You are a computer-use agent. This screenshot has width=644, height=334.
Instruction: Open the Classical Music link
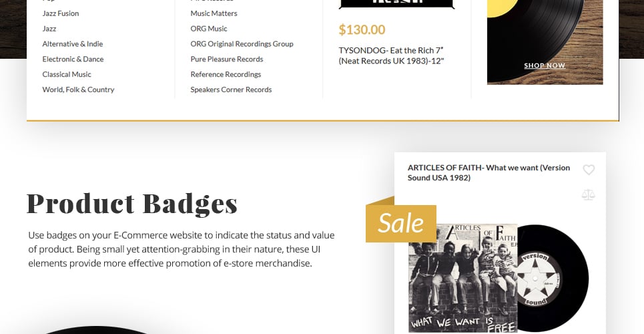(x=67, y=74)
